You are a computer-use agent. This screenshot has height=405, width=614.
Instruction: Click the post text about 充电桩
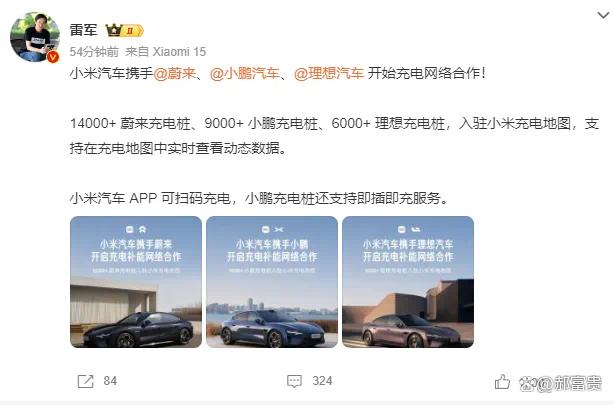click(334, 136)
